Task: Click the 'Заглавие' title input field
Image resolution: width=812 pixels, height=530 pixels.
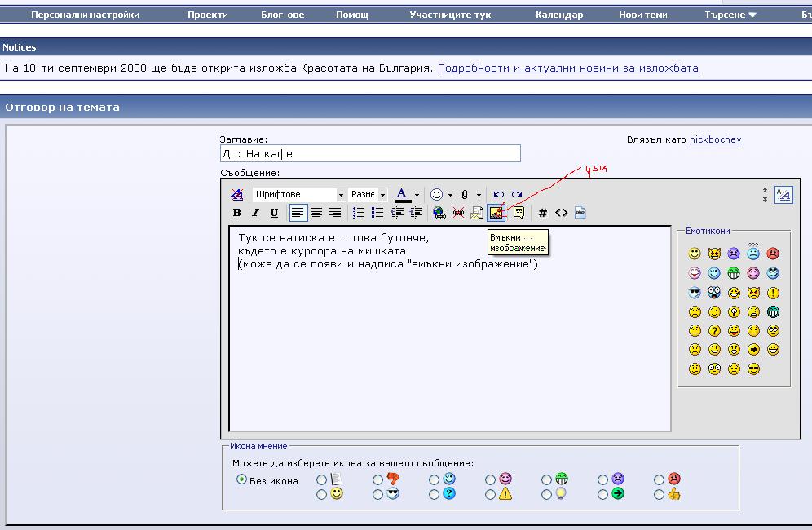Action: pyautogui.click(x=370, y=153)
